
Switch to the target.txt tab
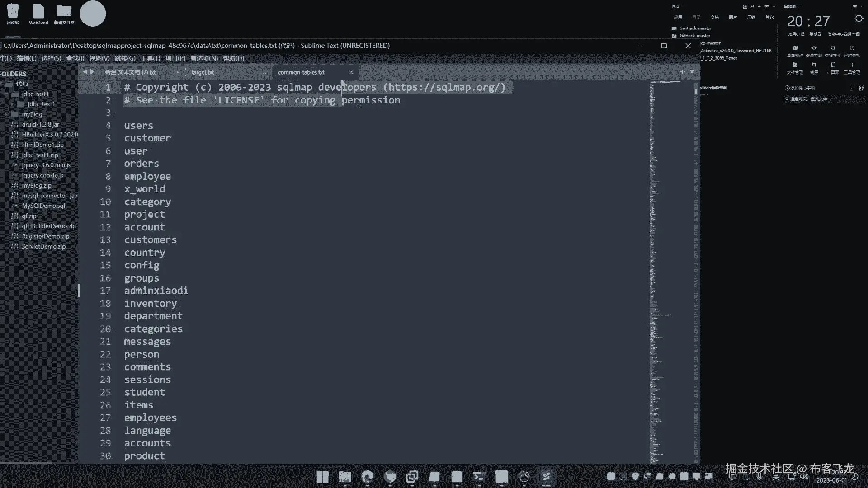pos(203,72)
